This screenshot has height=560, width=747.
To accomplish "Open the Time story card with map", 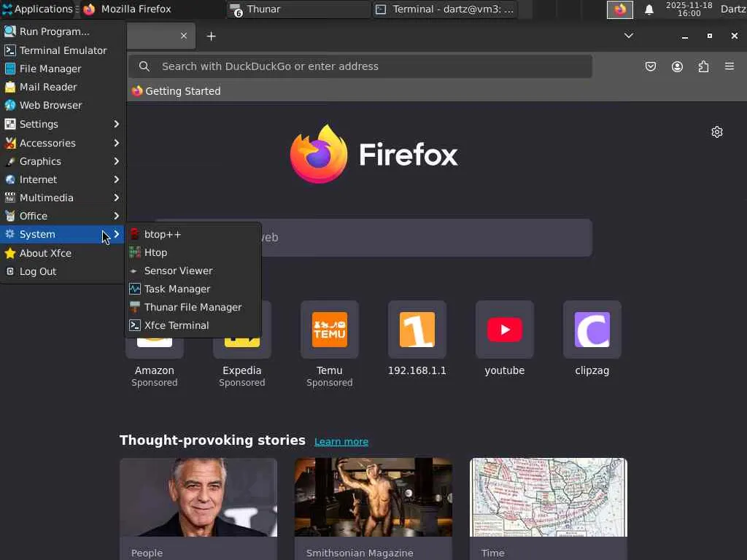I will click(x=549, y=508).
